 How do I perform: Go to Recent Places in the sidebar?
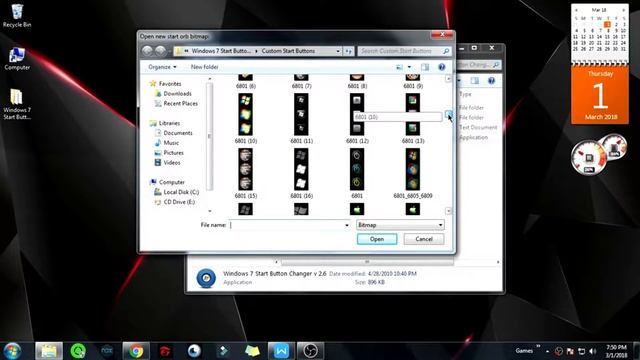[180, 104]
